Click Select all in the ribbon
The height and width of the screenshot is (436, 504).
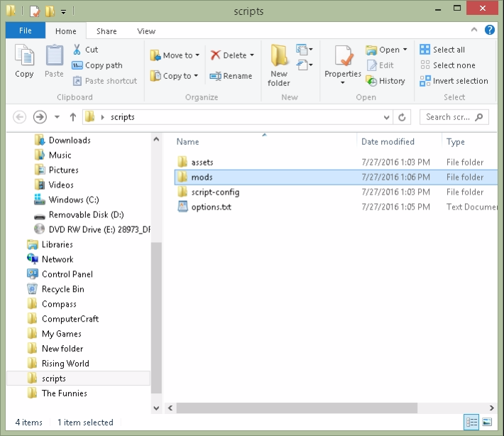442,50
